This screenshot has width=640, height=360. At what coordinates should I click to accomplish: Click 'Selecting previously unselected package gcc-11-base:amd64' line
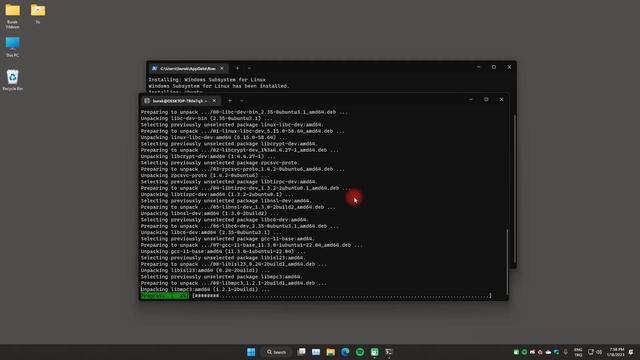pos(227,239)
